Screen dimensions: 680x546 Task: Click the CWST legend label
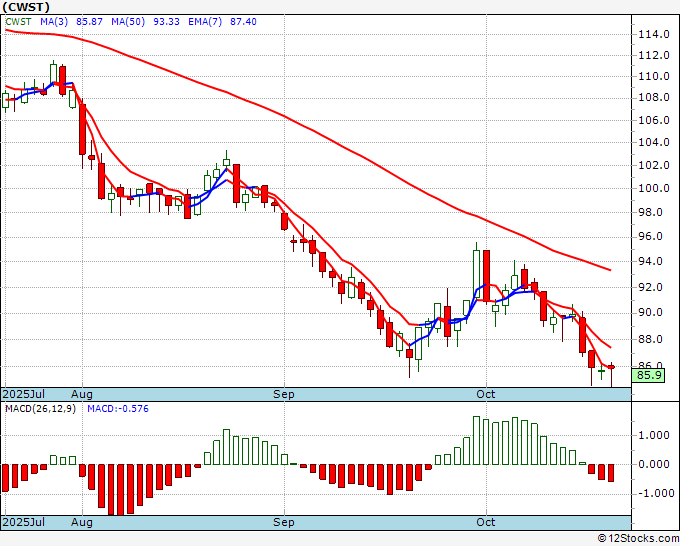[18, 22]
